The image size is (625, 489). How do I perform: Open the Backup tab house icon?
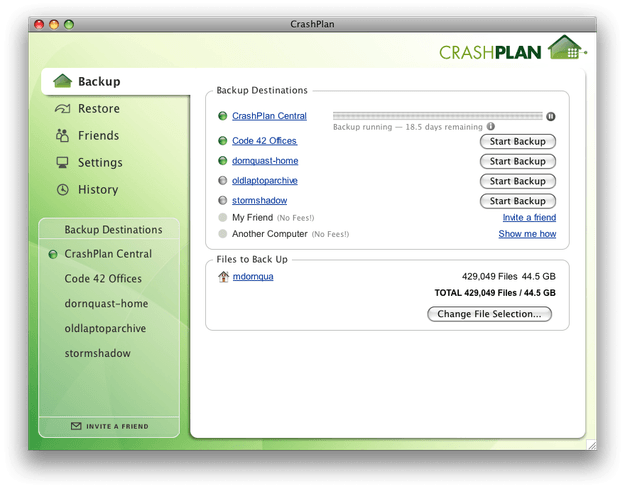(63, 81)
